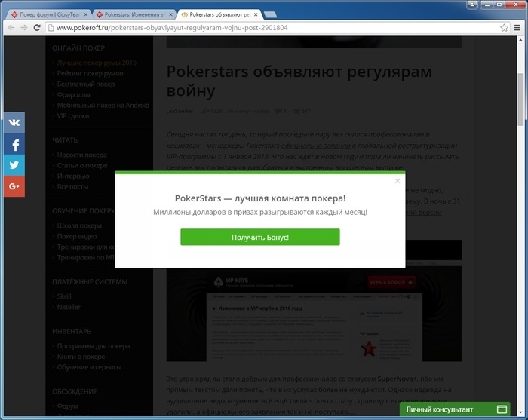Open Интервью sidebar link
Image resolution: width=528 pixels, height=420 pixels.
73,176
